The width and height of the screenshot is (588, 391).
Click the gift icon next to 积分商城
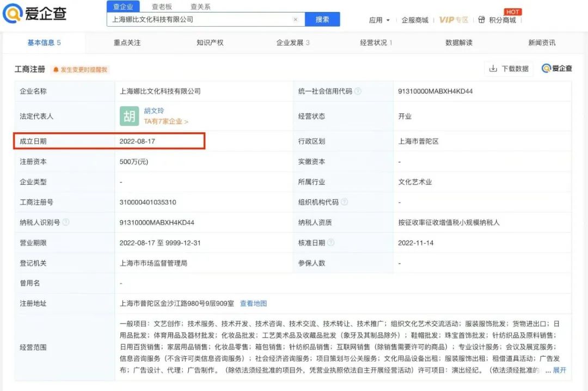click(481, 18)
